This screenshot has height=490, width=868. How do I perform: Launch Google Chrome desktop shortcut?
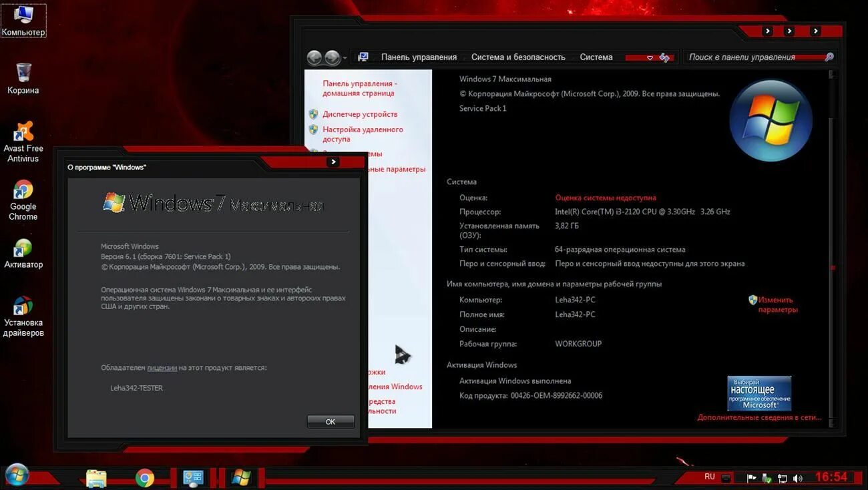pos(23,200)
